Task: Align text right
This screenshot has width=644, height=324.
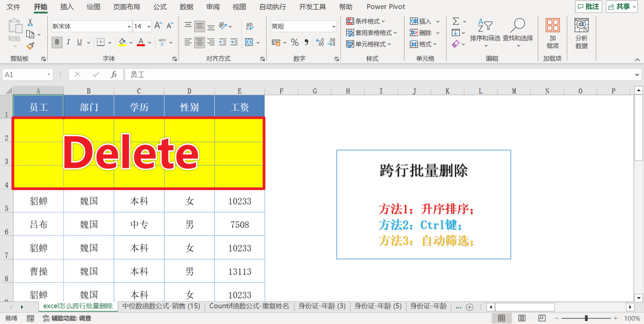Action: (x=211, y=42)
